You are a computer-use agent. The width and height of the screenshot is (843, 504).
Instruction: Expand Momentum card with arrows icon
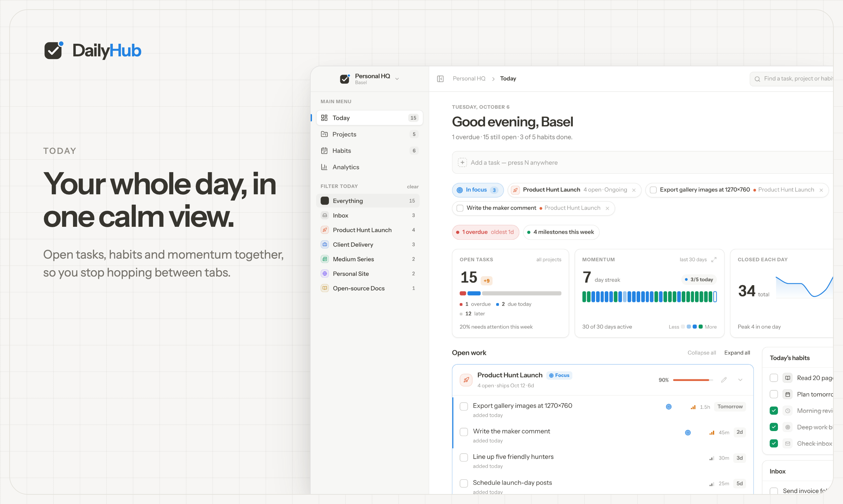coord(714,260)
